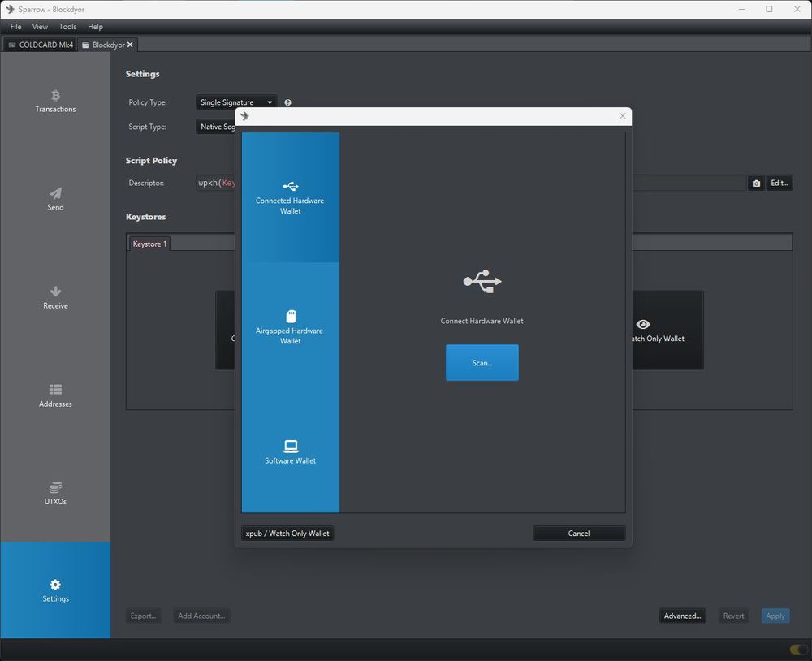Screen dimensions: 812x661
Task: Open the Tools menu
Action: [x=67, y=26]
